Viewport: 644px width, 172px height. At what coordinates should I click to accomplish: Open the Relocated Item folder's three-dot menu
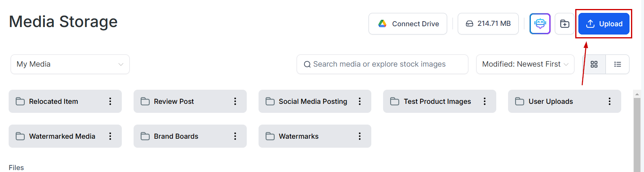coord(110,101)
